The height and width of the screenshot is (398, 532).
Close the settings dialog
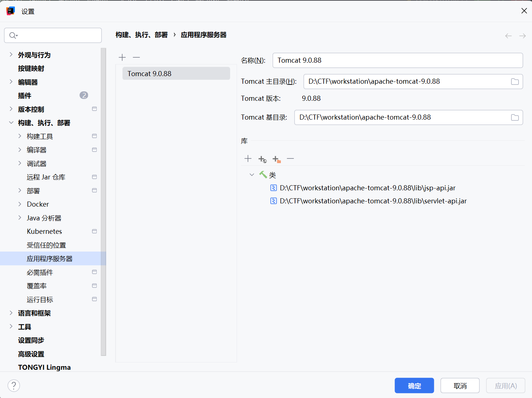click(524, 11)
